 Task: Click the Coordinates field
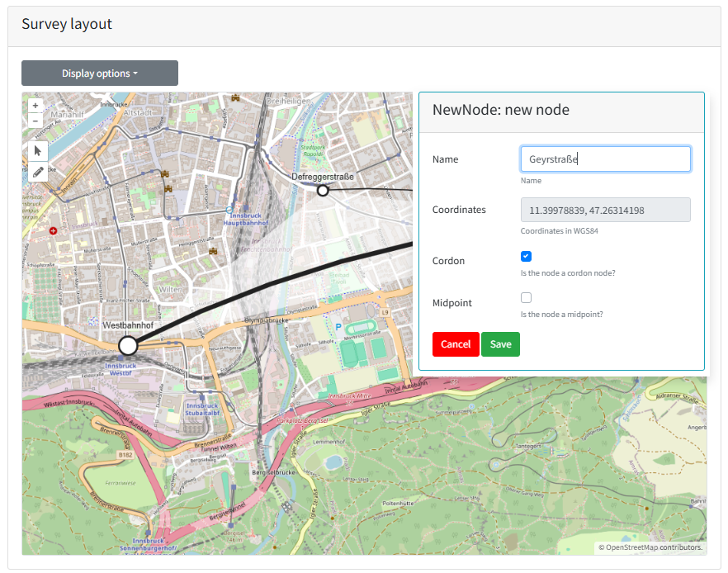(606, 210)
